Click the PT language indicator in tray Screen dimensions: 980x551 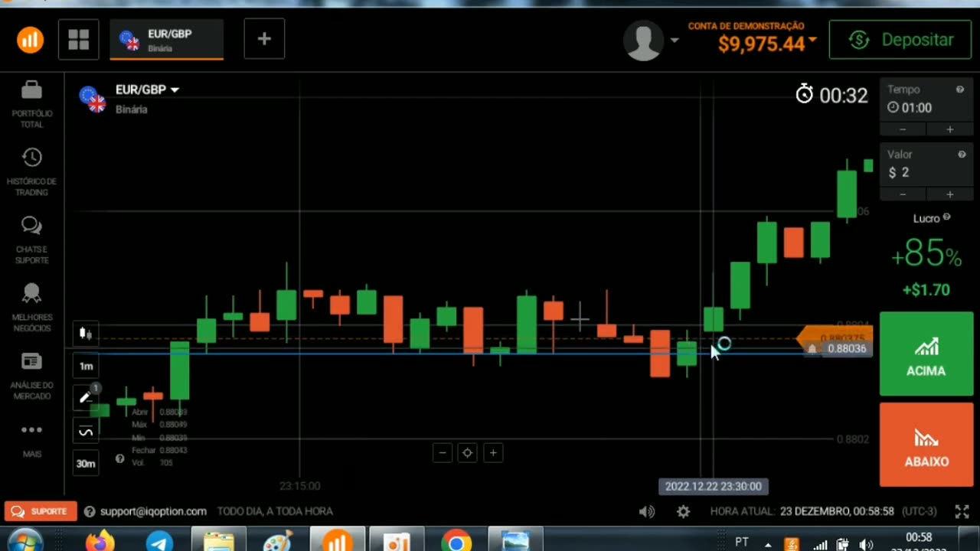[x=741, y=542]
